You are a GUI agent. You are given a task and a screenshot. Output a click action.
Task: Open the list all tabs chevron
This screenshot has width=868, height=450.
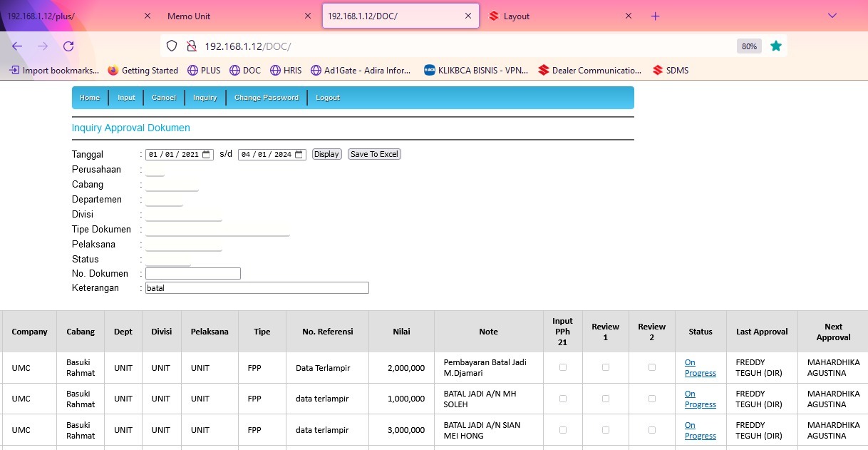point(832,16)
